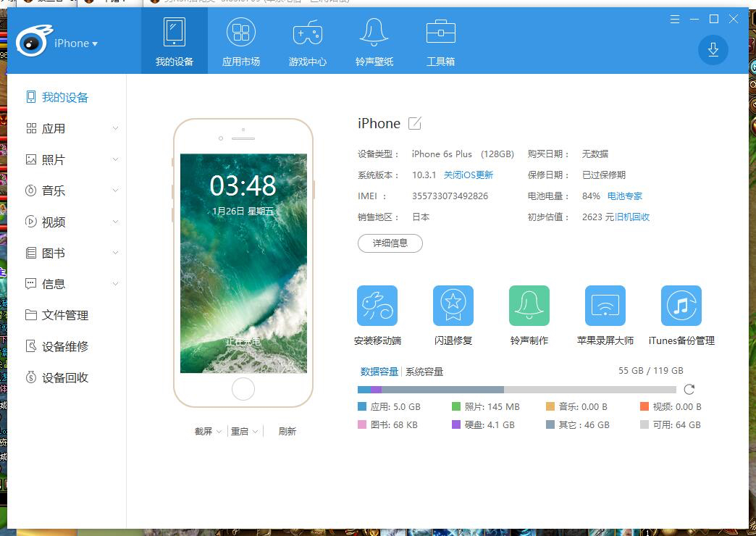Image resolution: width=756 pixels, height=536 pixels.
Task: Click the 详细信息 button
Action: pos(390,243)
